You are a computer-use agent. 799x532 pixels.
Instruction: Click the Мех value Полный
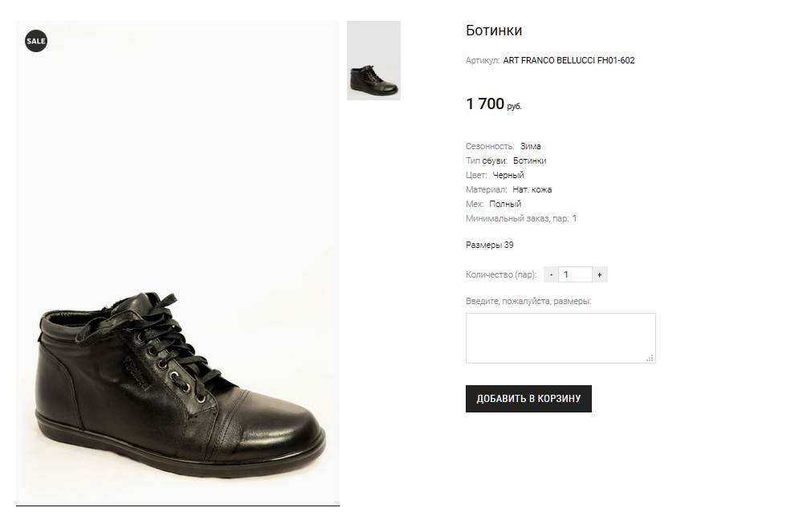[505, 204]
